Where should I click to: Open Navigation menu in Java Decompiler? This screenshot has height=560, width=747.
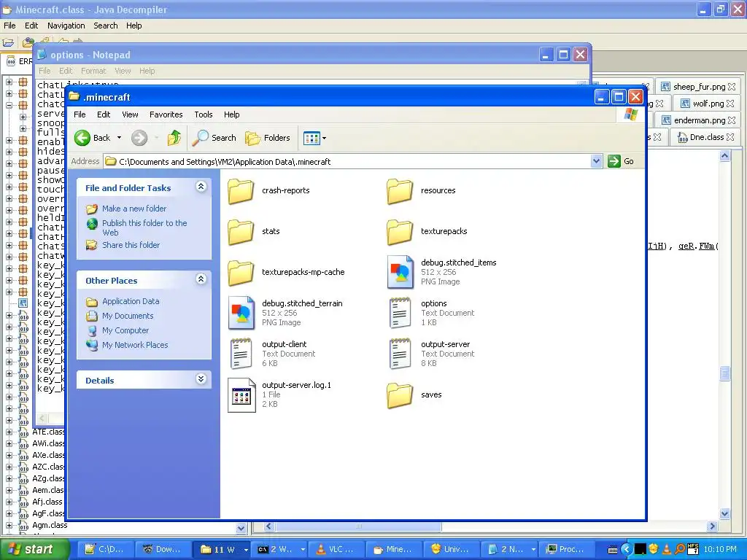66,26
